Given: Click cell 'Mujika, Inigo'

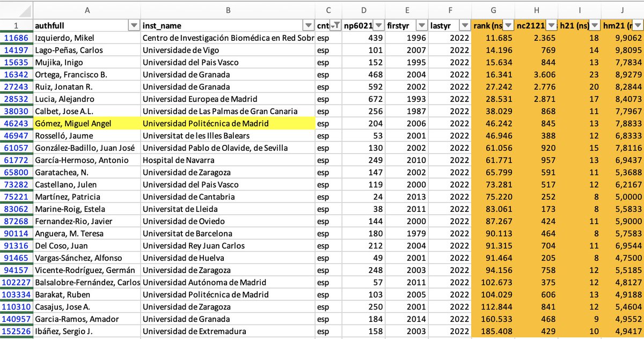Looking at the screenshot, I should [x=87, y=62].
